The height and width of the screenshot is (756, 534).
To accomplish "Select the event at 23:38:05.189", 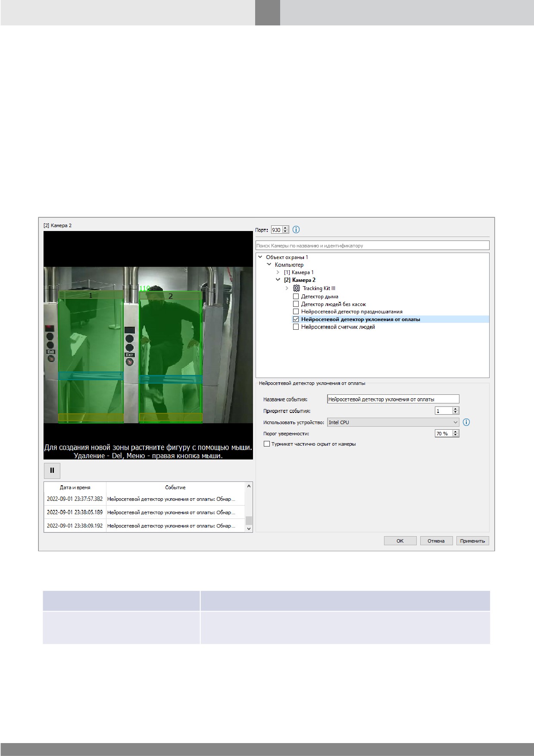I will 144,512.
